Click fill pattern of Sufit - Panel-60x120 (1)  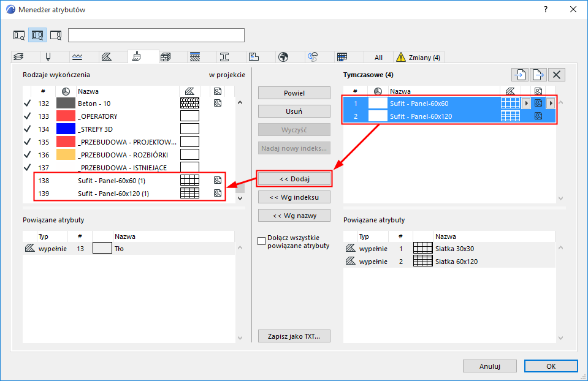pos(189,193)
